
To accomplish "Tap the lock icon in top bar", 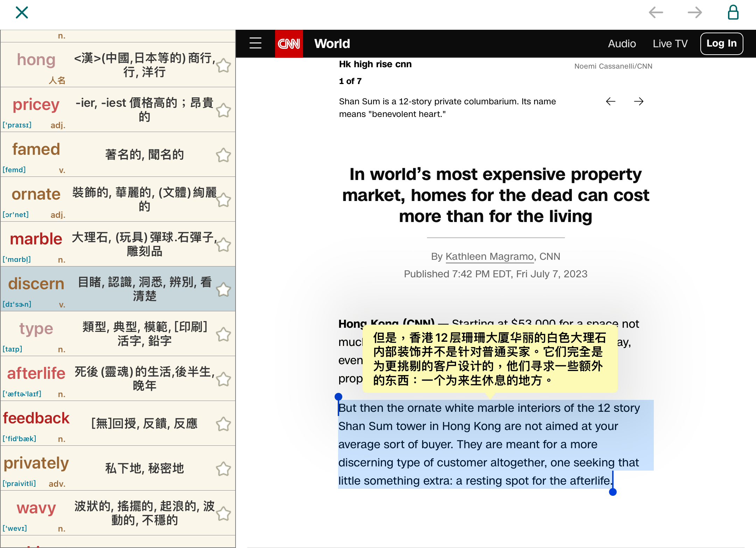I will pos(733,13).
